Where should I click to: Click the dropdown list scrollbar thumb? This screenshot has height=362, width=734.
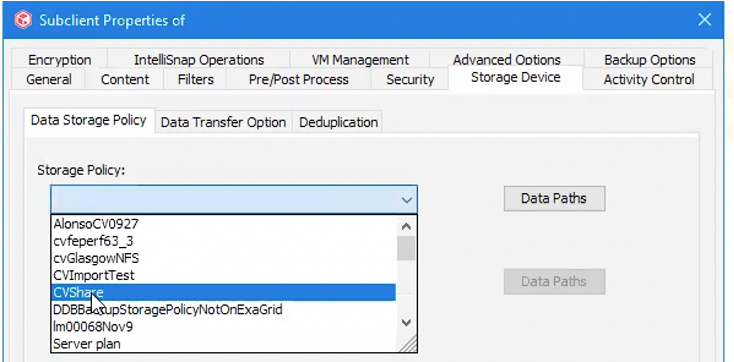pyautogui.click(x=406, y=248)
